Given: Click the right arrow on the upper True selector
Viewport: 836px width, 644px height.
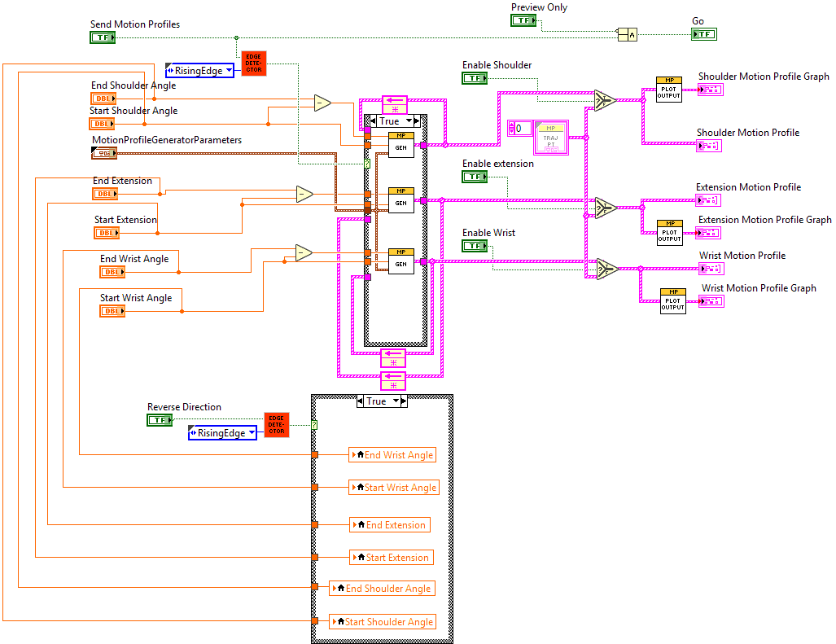Looking at the screenshot, I should pos(417,119).
